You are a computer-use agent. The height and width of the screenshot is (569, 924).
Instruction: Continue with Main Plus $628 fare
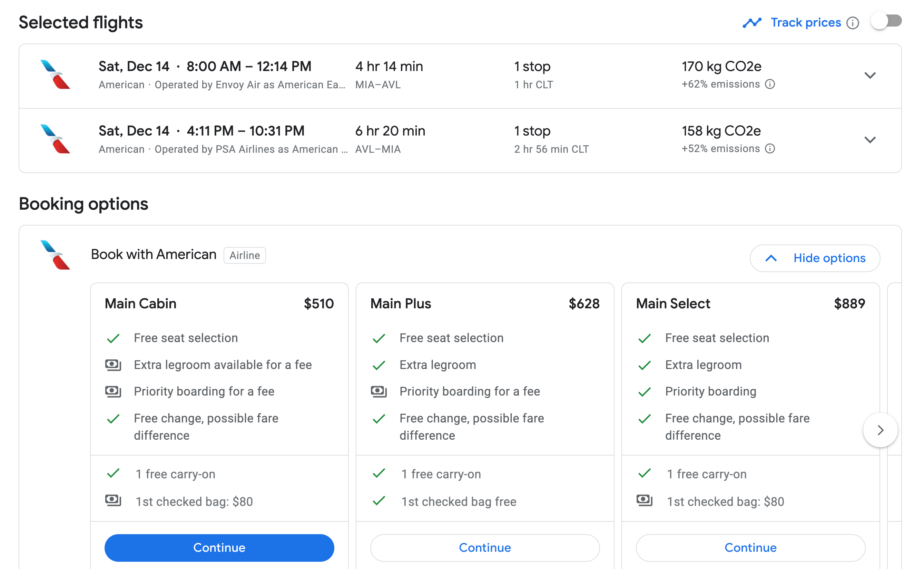point(484,548)
